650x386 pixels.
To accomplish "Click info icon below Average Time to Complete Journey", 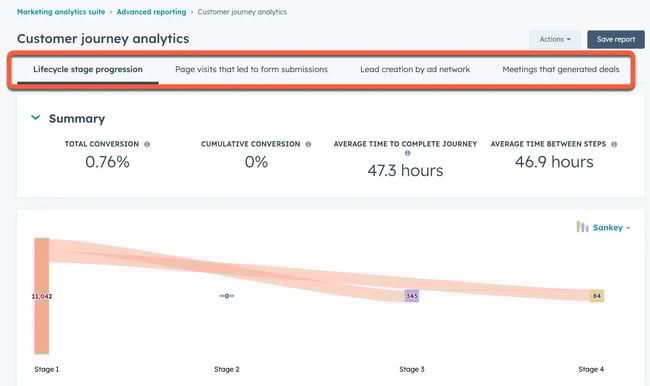I will pyautogui.click(x=407, y=153).
